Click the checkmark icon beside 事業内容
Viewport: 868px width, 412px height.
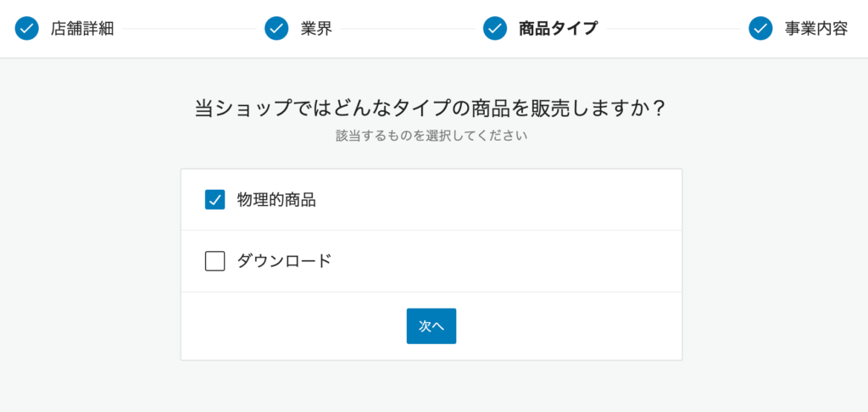760,28
